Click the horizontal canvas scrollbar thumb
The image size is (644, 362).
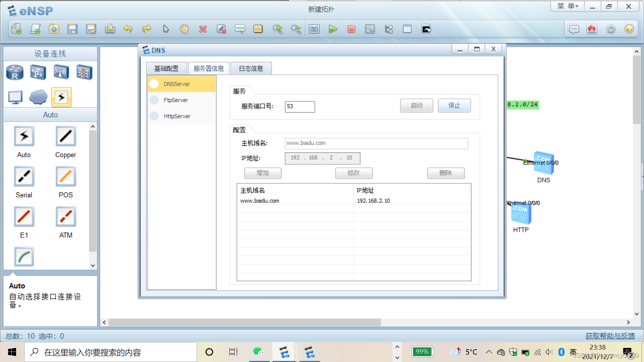[x=245, y=322]
